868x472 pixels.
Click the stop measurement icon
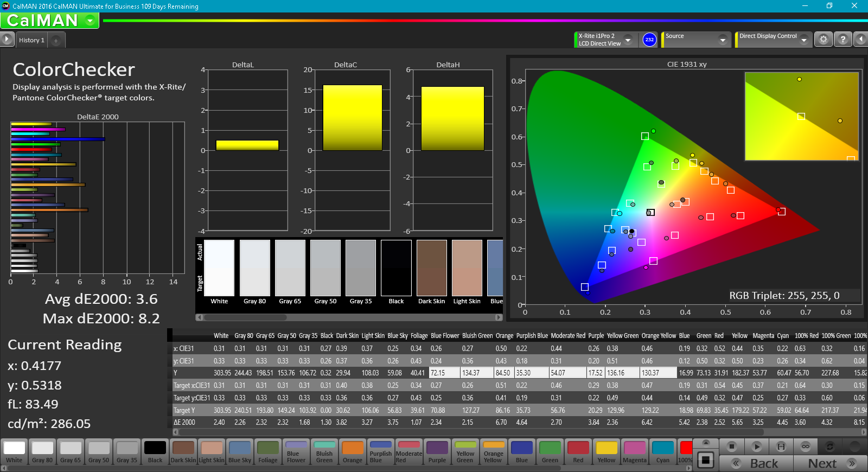tap(732, 447)
